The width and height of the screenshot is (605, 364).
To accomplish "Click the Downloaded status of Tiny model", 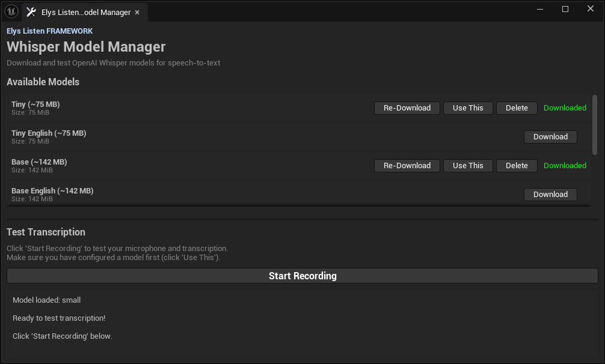I will 565,108.
